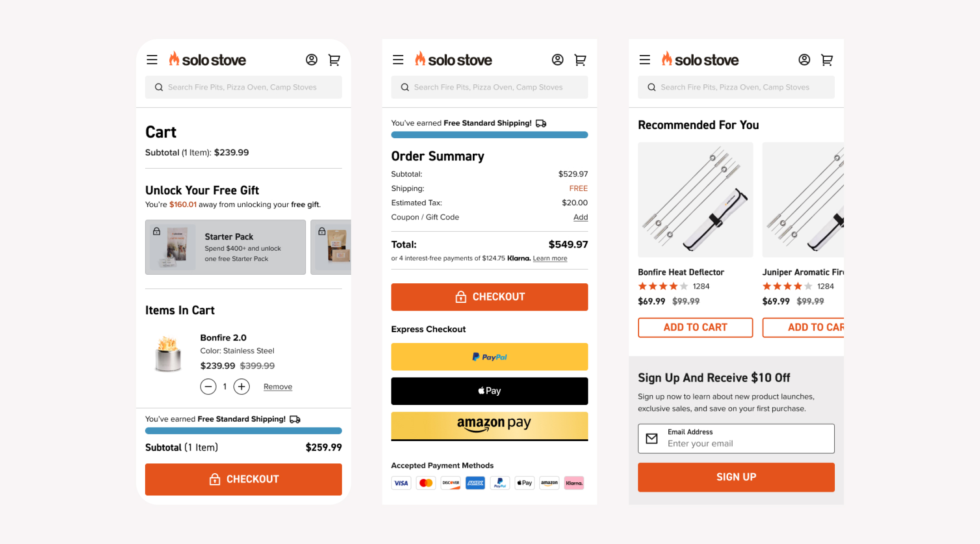Remove Bonfire 2.0 from cart

tap(278, 387)
